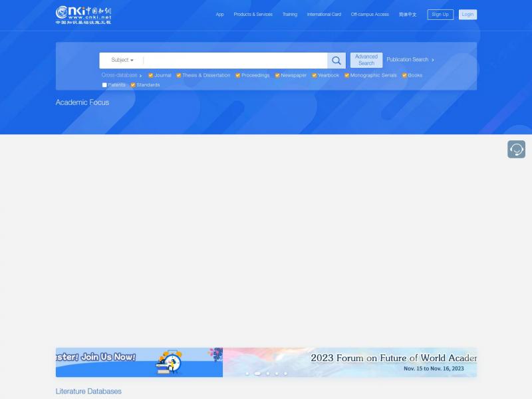
Task: Open the Products & Services menu
Action: click(x=253, y=15)
